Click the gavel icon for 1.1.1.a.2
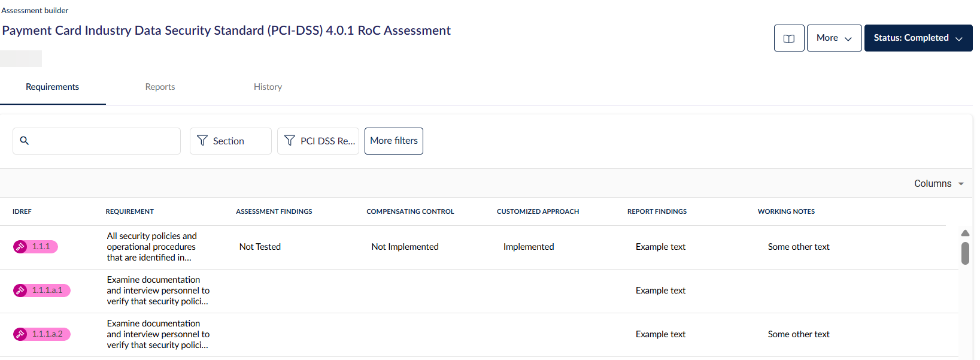Image resolution: width=980 pixels, height=360 pixels. [x=20, y=334]
